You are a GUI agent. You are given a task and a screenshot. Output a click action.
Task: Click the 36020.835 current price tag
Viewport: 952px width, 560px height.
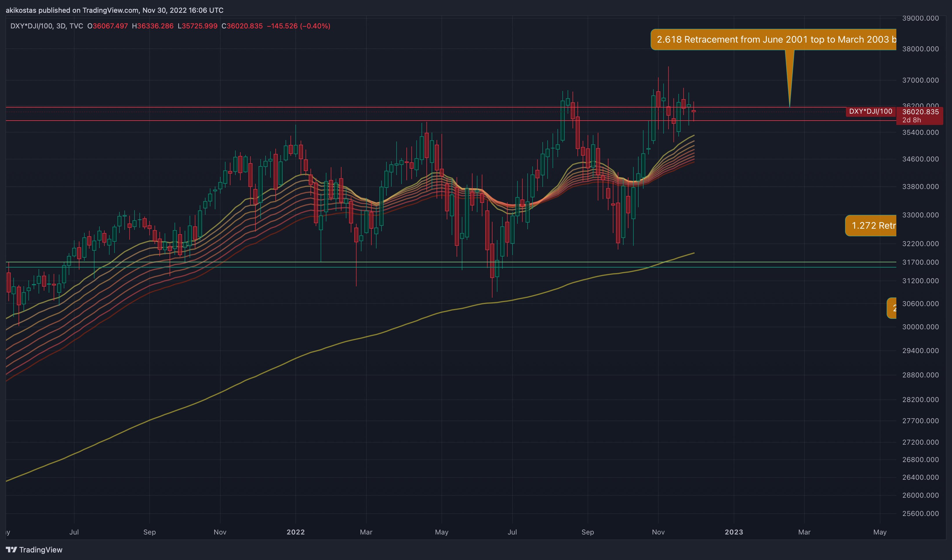[920, 112]
